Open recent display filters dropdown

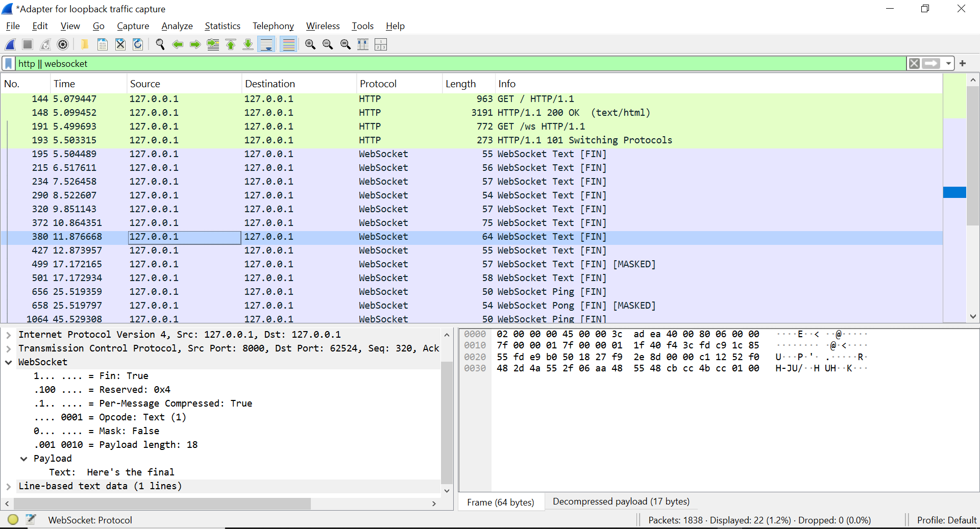pos(948,64)
